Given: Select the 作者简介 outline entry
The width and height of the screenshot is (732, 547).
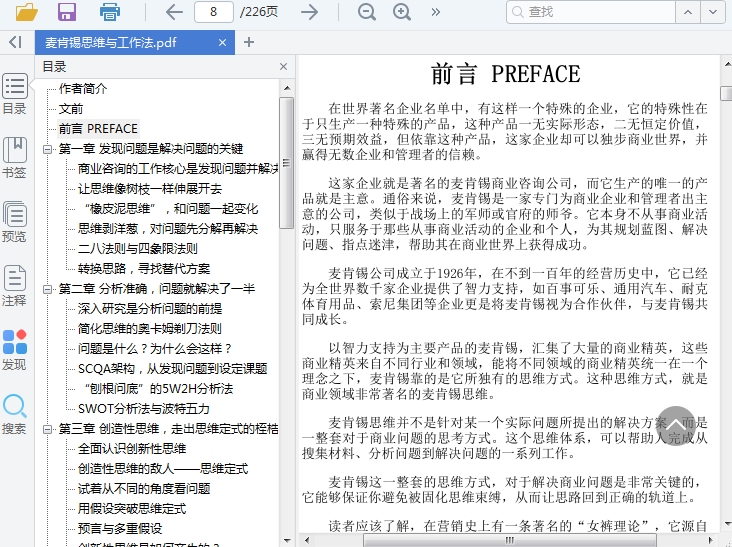Looking at the screenshot, I should 83,89.
